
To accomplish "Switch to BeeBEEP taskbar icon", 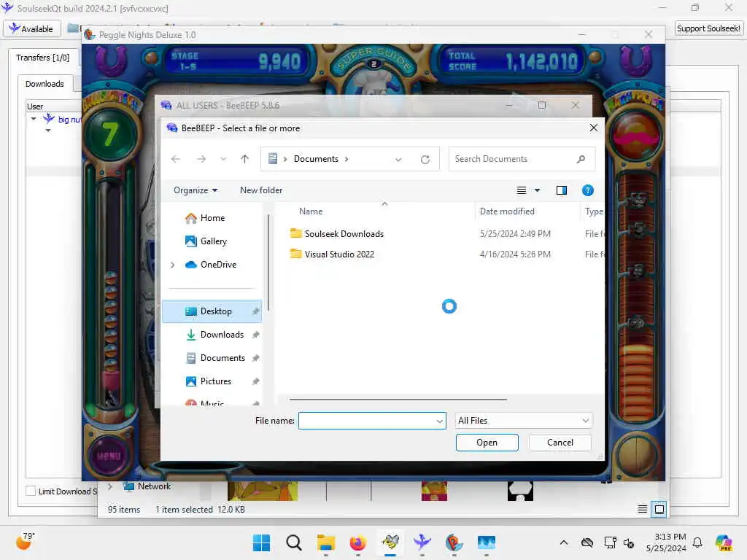I will (x=390, y=542).
